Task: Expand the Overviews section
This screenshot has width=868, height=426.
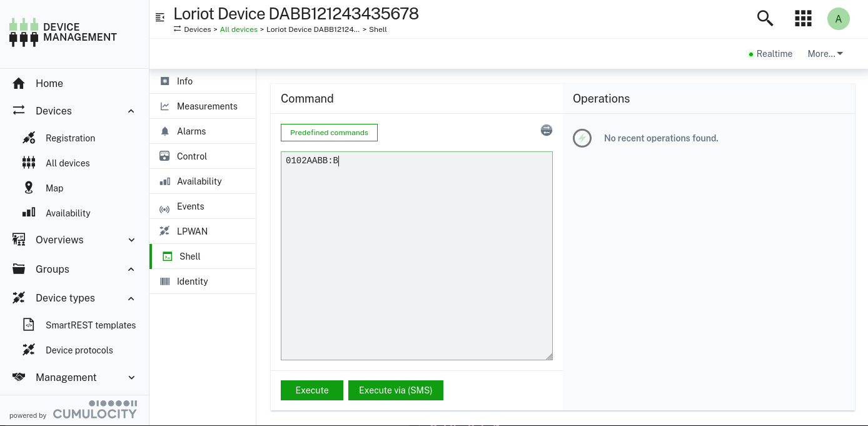Action: (x=131, y=240)
